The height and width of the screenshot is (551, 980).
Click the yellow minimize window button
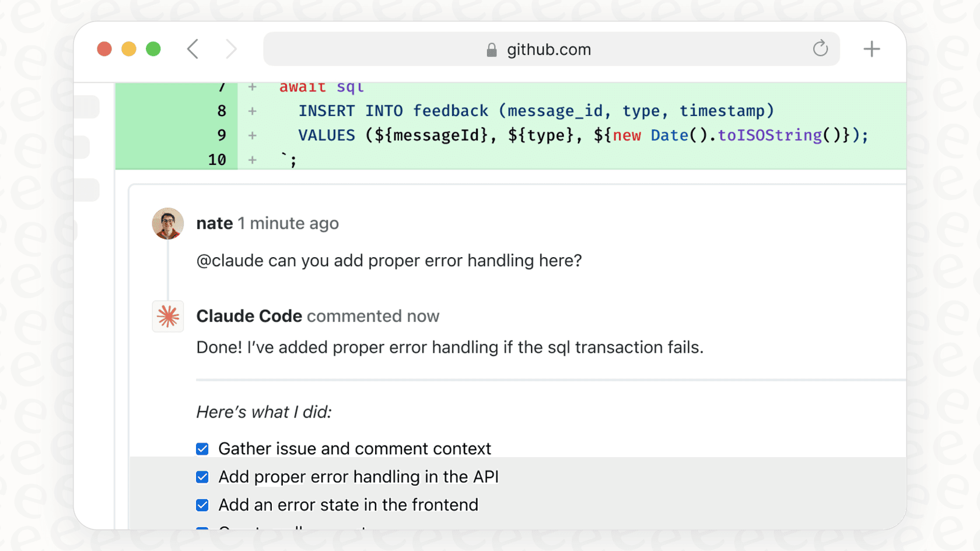point(129,49)
